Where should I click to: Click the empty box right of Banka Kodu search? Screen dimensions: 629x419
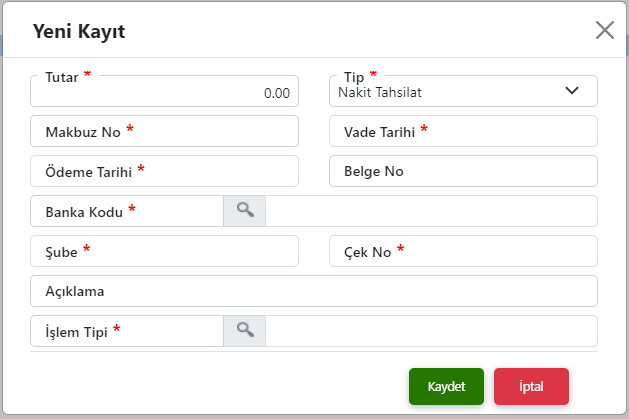pyautogui.click(x=431, y=211)
